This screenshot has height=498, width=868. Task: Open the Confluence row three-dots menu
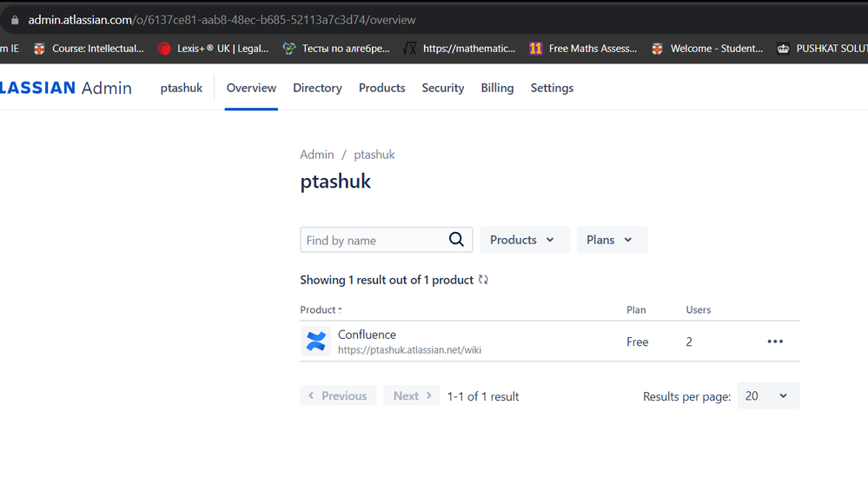coord(775,342)
